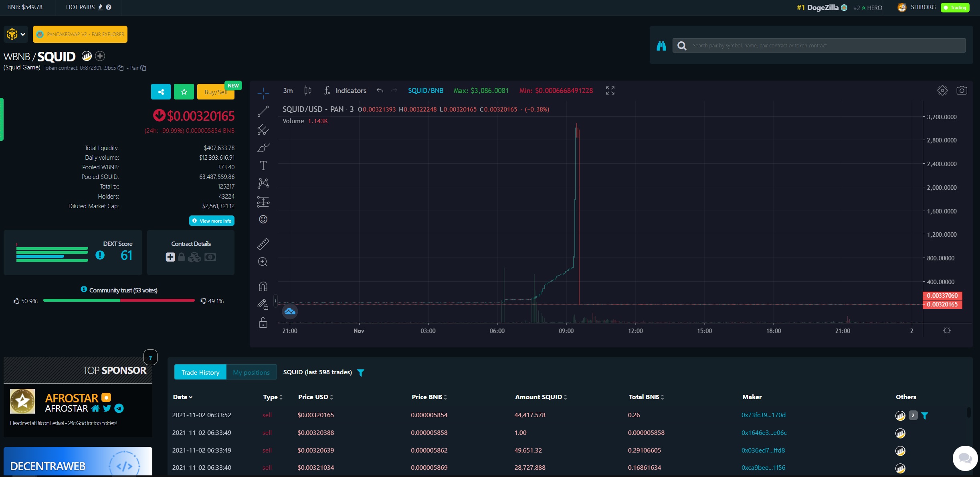Image resolution: width=980 pixels, height=477 pixels.
Task: Open the #1 DogeZilla hot pair
Action: (822, 8)
